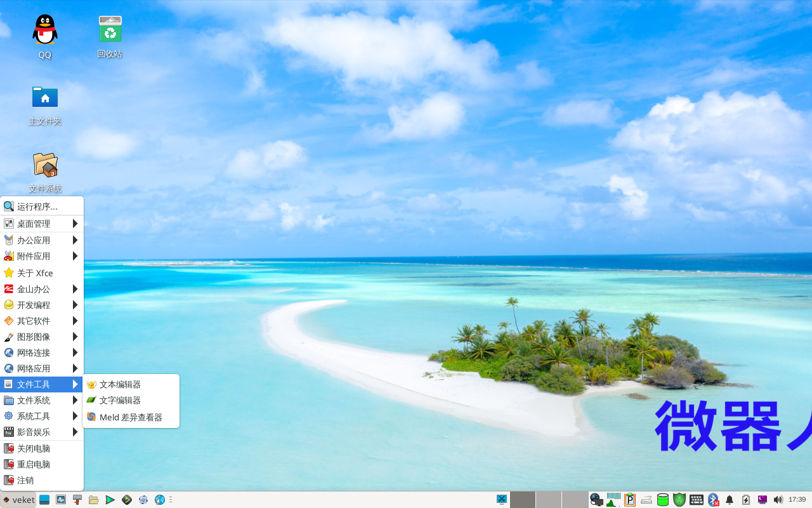Click the CPU load graph tray icon
The image size is (812, 508).
point(613,500)
